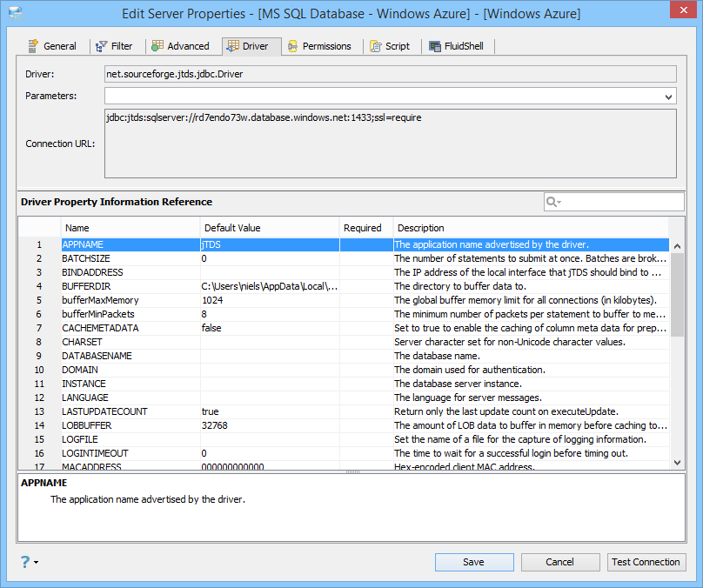Select the LANGUAGE property row

[344, 398]
